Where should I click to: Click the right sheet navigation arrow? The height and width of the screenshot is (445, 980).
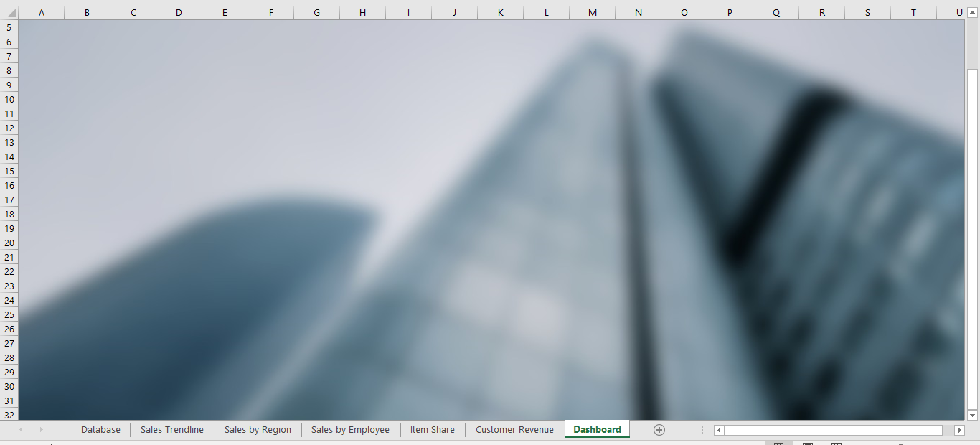click(42, 429)
